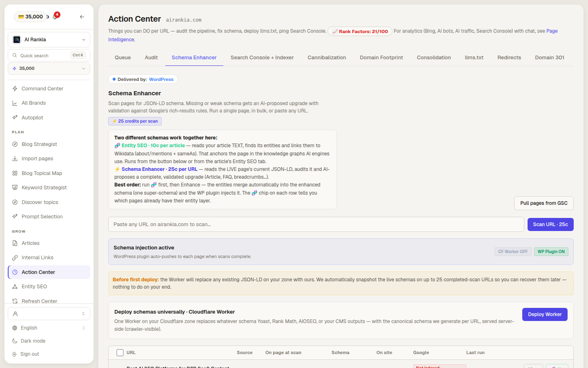
Task: Click the CF Worker OFF badge
Action: (513, 252)
